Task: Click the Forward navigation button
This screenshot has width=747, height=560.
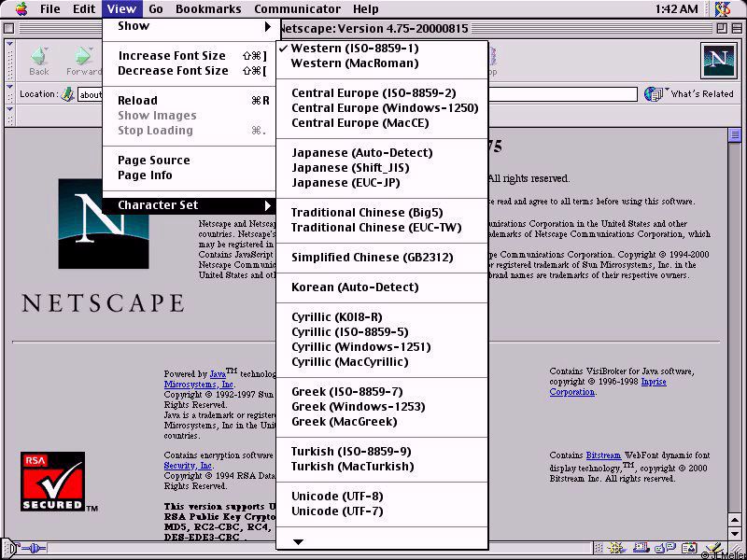Action: 84,62
